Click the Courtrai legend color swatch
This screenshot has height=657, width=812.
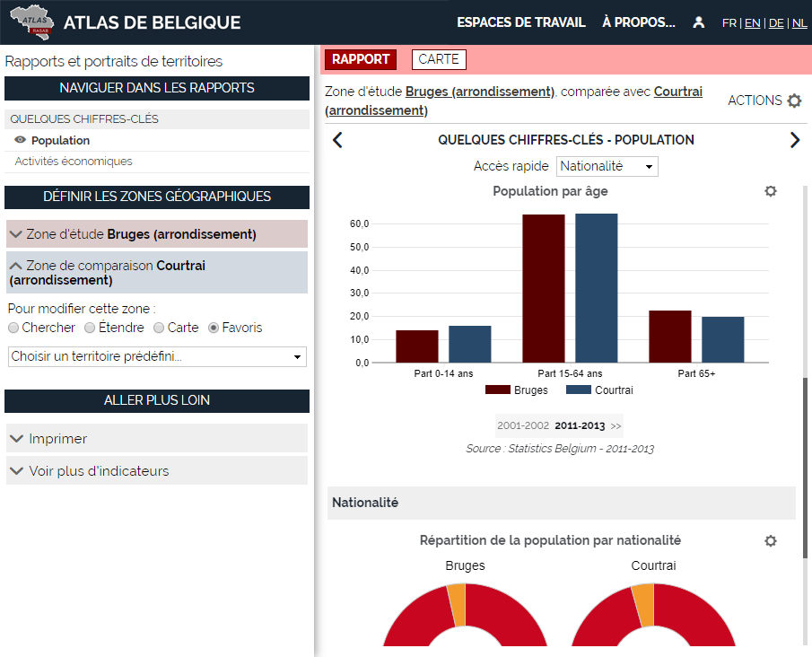[x=579, y=390]
